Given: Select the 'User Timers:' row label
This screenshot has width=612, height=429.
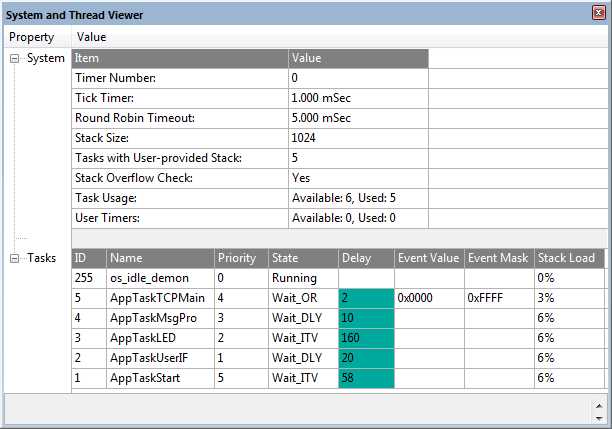Looking at the screenshot, I should pos(107,218).
